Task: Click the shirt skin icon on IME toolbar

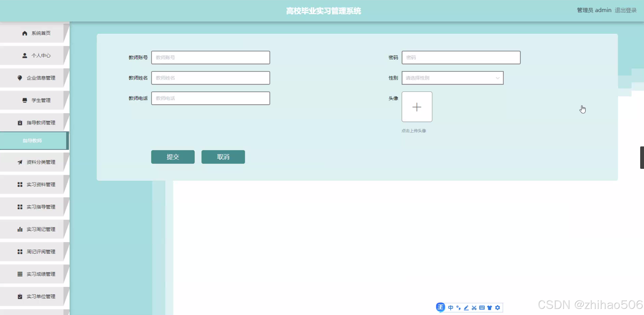Action: (x=490, y=307)
